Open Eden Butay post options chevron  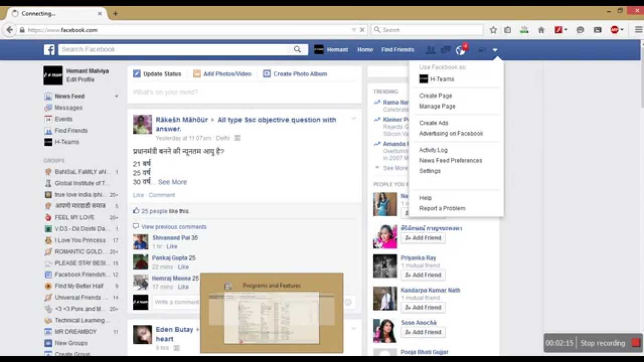pyautogui.click(x=353, y=328)
